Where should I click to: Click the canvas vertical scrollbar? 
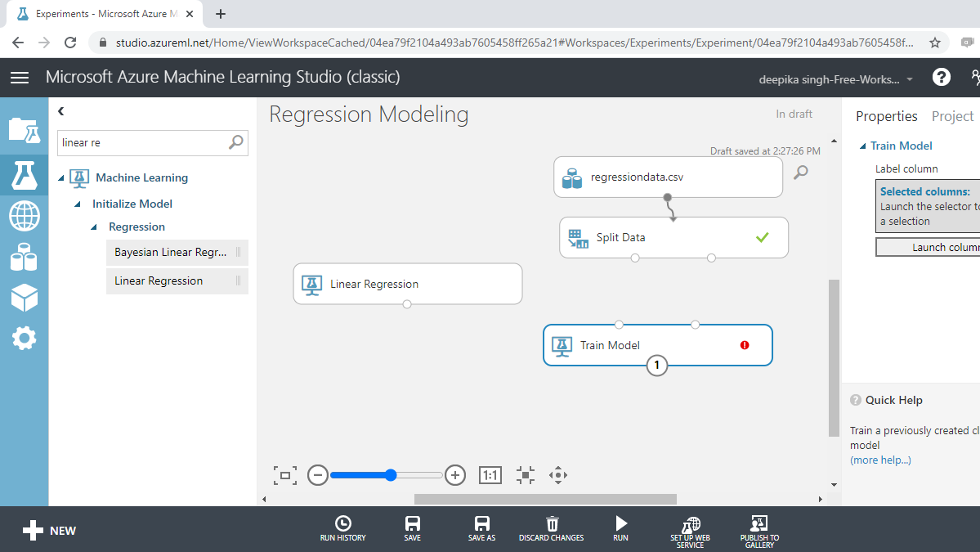pos(834,358)
